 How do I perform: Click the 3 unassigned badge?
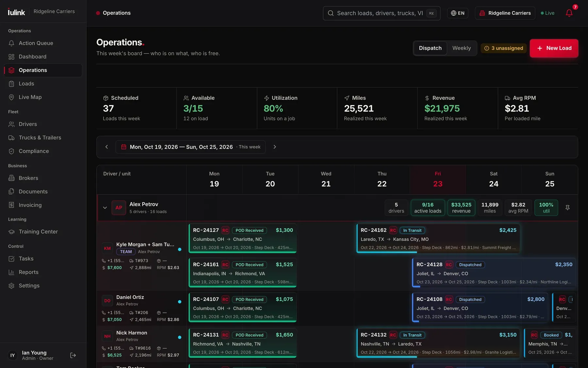click(503, 48)
